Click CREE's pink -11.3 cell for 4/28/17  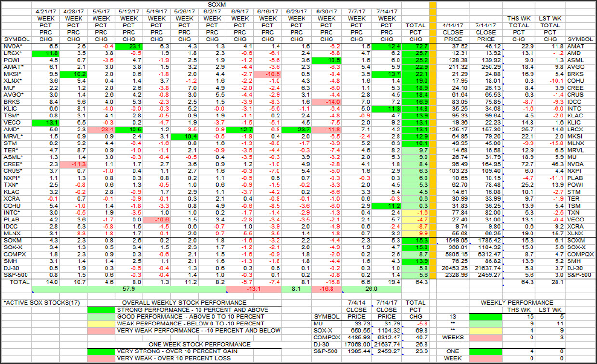click(x=73, y=165)
